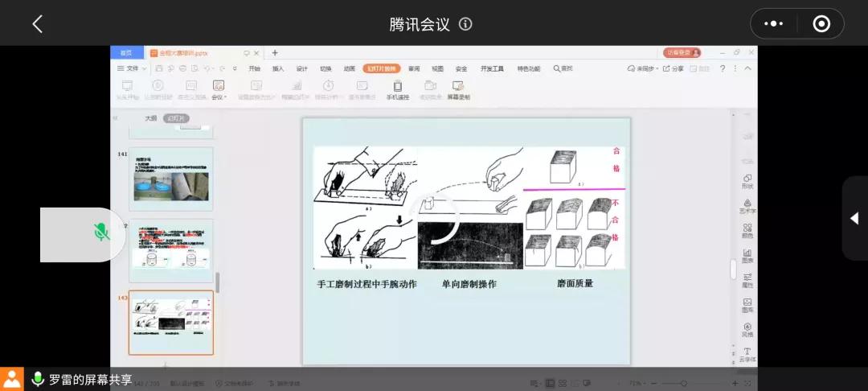Open the 会议 dropdown in ribbon
This screenshot has width=868, height=391.
pyautogui.click(x=218, y=89)
